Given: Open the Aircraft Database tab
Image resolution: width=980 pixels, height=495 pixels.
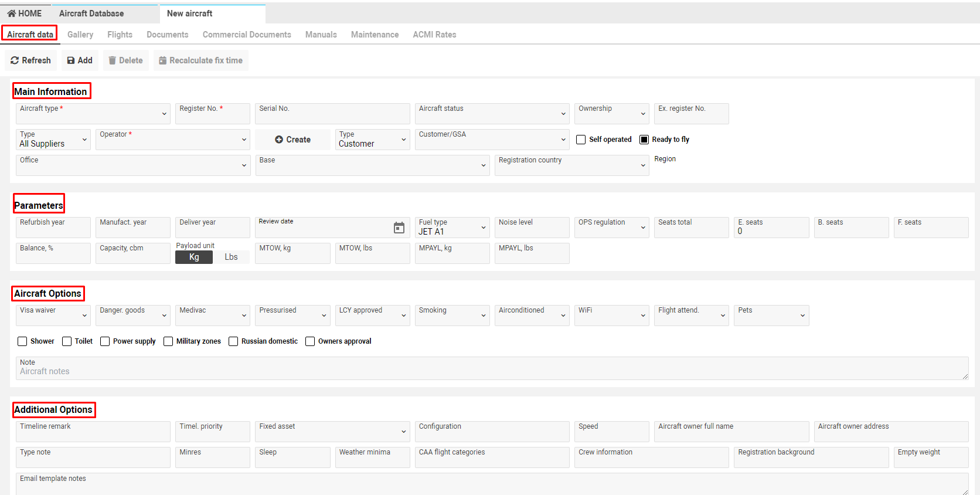Looking at the screenshot, I should coord(91,13).
